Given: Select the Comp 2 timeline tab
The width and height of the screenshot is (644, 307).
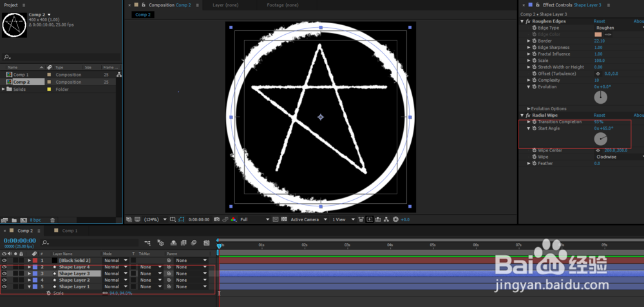Looking at the screenshot, I should pyautogui.click(x=25, y=231).
